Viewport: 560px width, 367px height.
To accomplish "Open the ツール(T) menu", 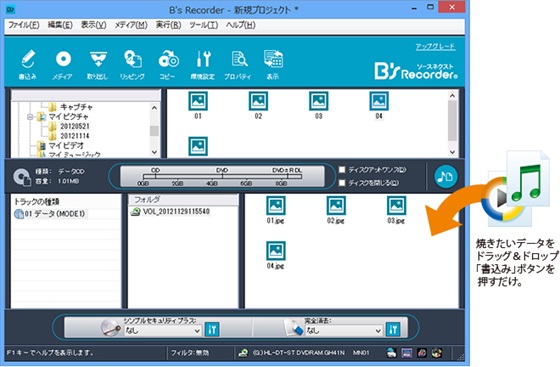I will (x=204, y=25).
